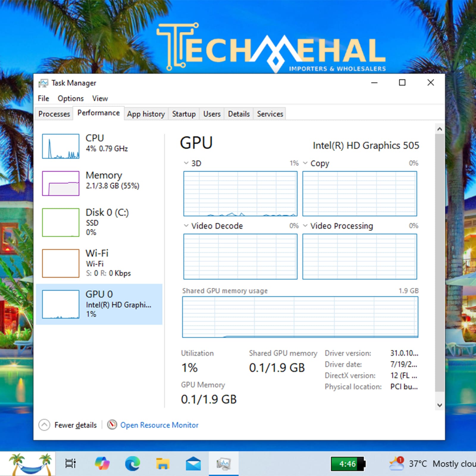Click Memory 2.1/3.8 GB (55%) text
Screen dimensions: 476x476
click(112, 186)
